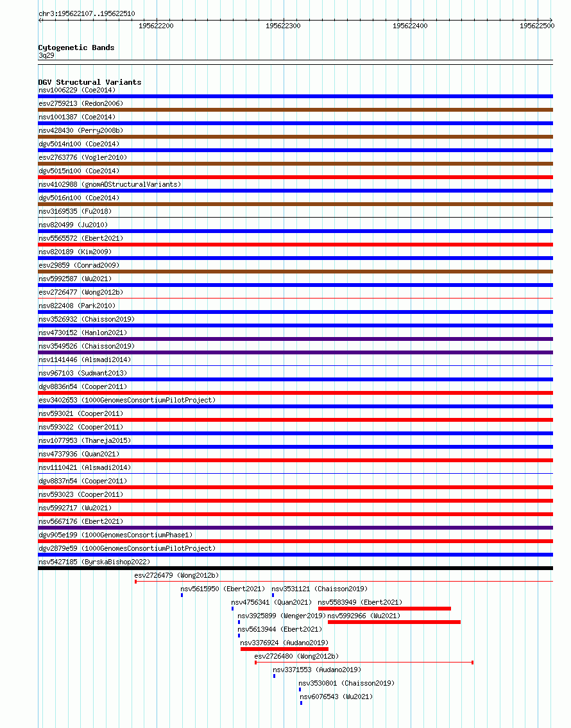This screenshot has height=728, width=571.
Task: Click the nsv3169535 (Fu2018) label
Action: tap(75, 211)
